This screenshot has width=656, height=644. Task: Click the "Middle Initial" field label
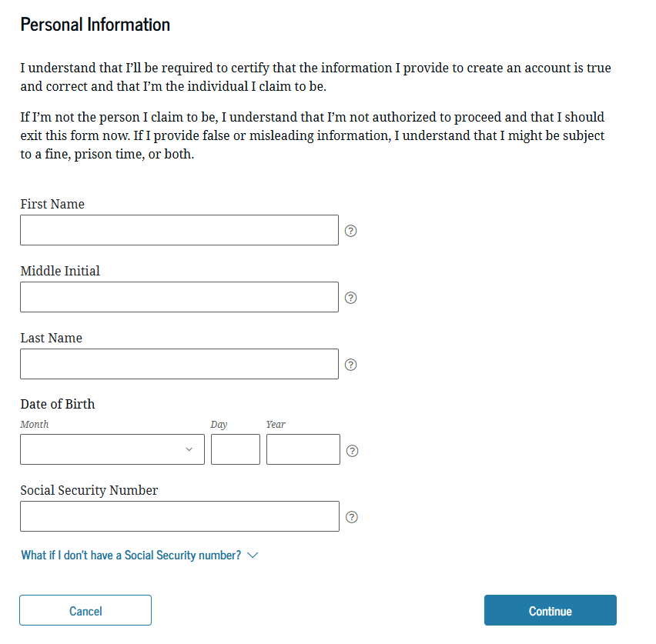click(x=60, y=271)
